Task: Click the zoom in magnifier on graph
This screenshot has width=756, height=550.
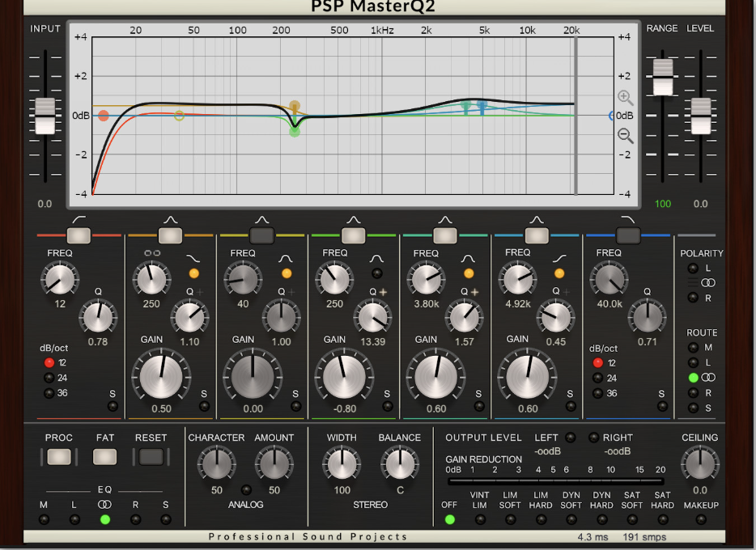Action: 626,98
